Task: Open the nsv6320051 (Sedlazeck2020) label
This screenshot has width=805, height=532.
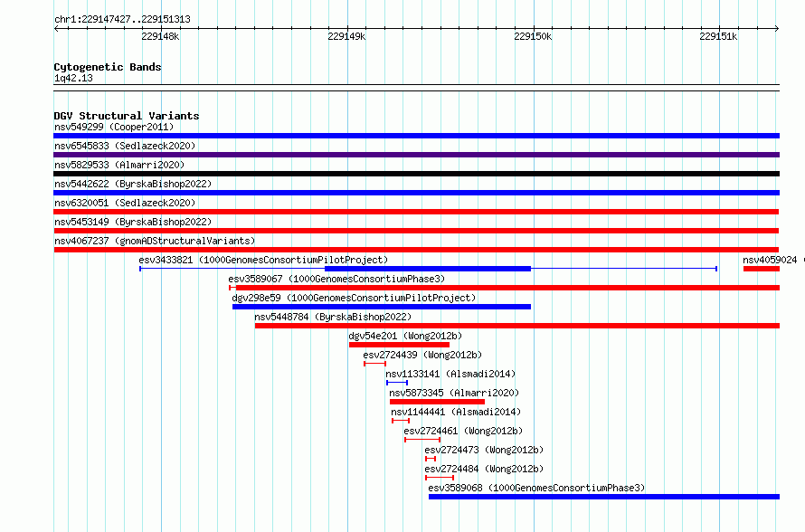Action: pyautogui.click(x=125, y=203)
